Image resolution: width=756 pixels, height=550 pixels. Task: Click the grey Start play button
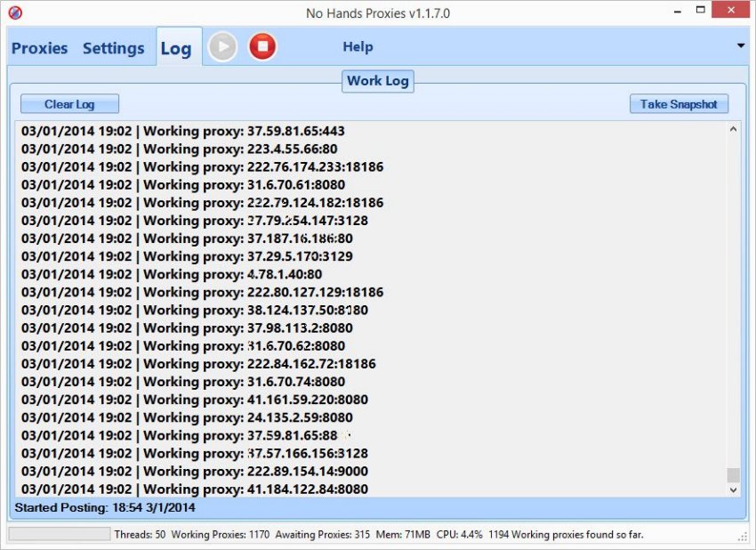(222, 47)
